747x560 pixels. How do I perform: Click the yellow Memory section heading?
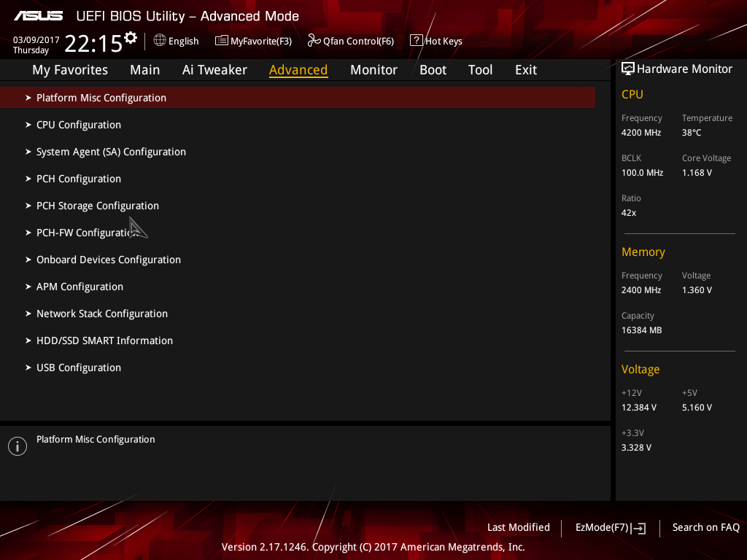click(643, 252)
